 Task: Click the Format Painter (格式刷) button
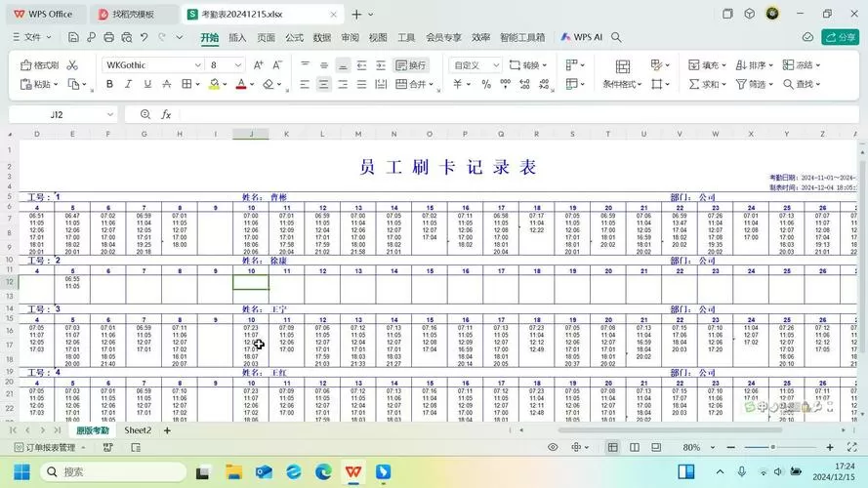(x=39, y=65)
